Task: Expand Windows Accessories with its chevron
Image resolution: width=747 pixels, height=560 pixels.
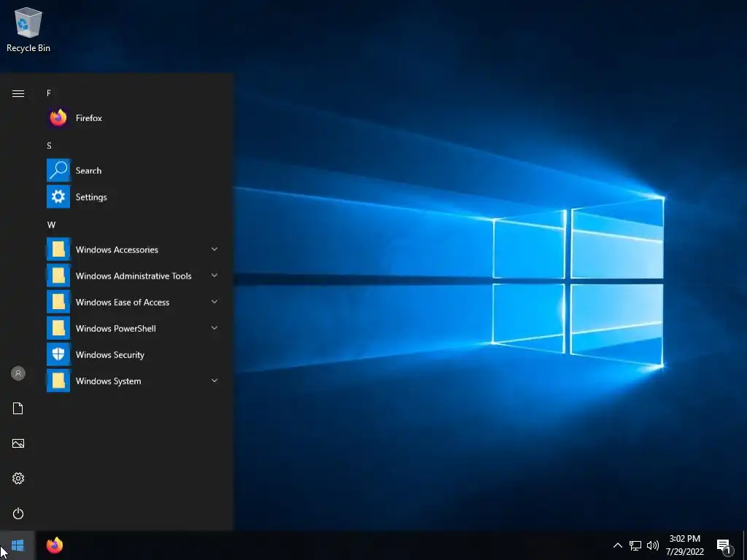Action: coord(214,249)
